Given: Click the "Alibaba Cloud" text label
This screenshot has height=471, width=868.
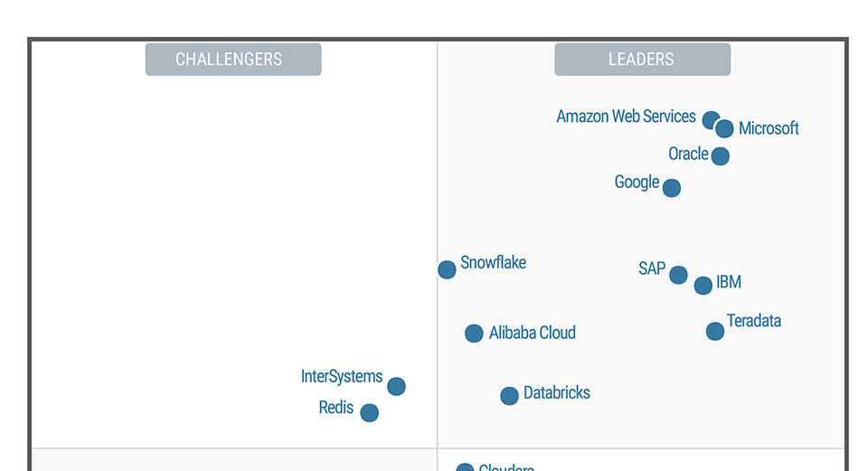Looking at the screenshot, I should click(532, 333).
